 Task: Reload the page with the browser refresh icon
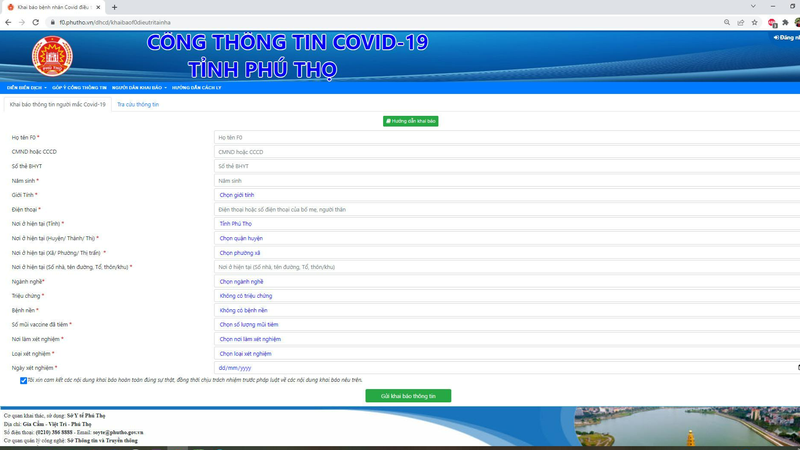click(36, 22)
